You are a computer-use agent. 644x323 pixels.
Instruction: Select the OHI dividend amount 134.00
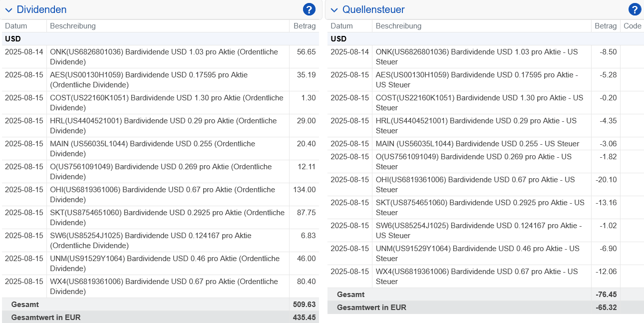tap(305, 190)
